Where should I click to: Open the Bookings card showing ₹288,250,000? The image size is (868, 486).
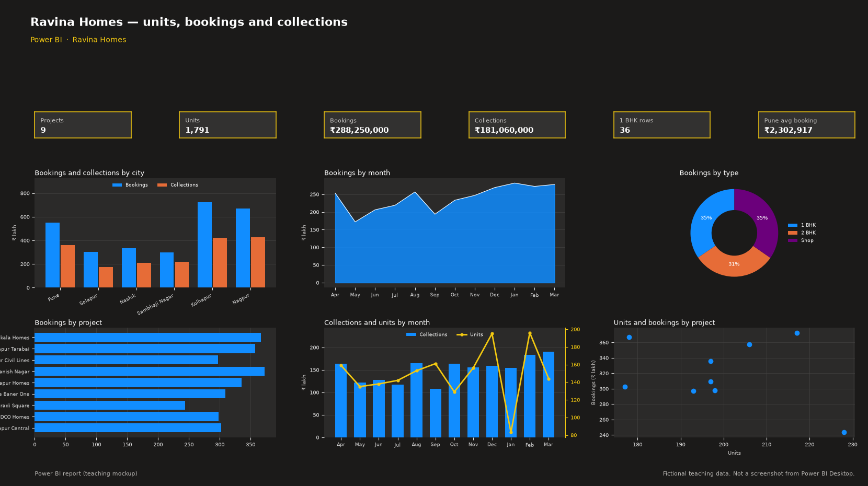click(372, 125)
